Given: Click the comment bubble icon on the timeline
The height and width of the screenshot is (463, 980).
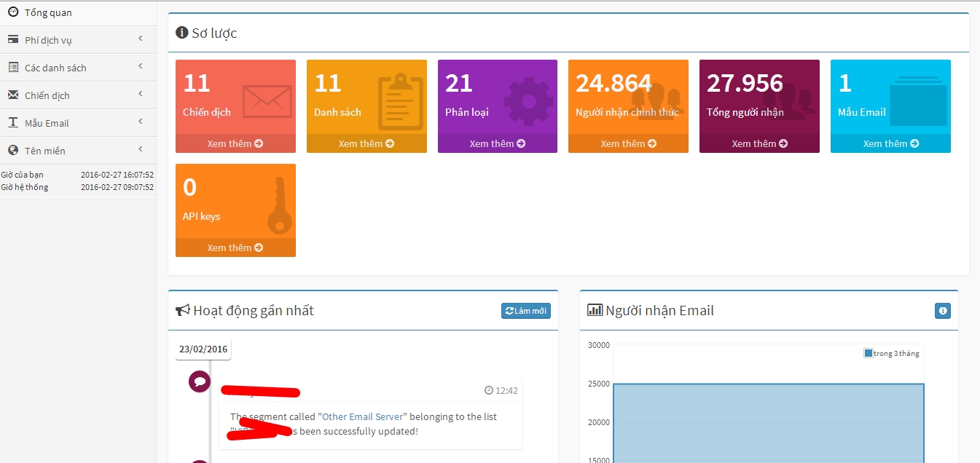Looking at the screenshot, I should point(200,381).
